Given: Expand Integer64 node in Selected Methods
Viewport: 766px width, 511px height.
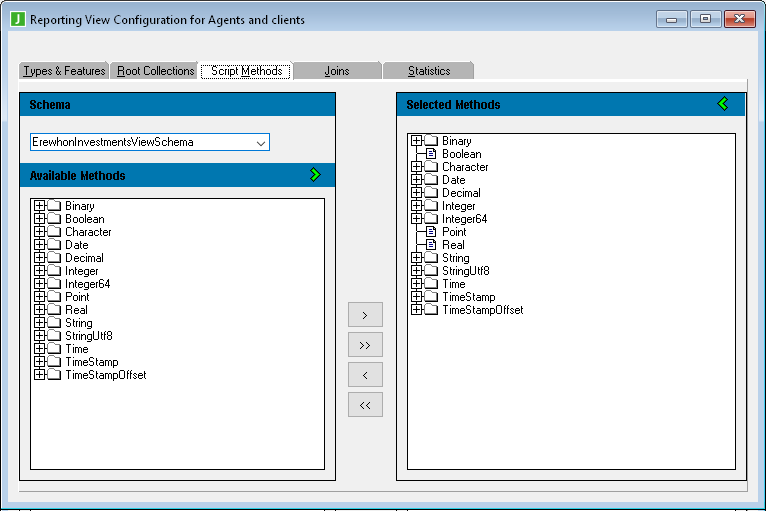Looking at the screenshot, I should point(417,219).
